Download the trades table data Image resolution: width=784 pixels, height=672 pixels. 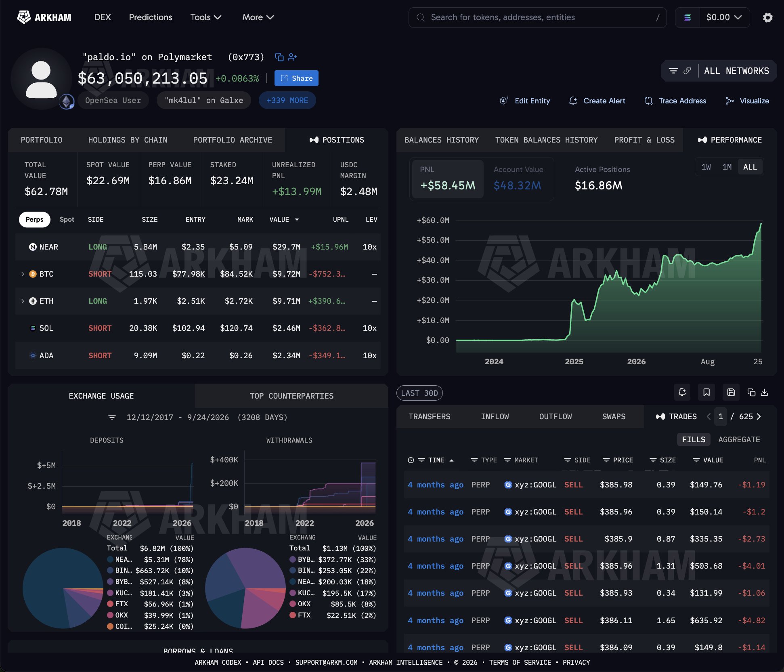pyautogui.click(x=765, y=392)
